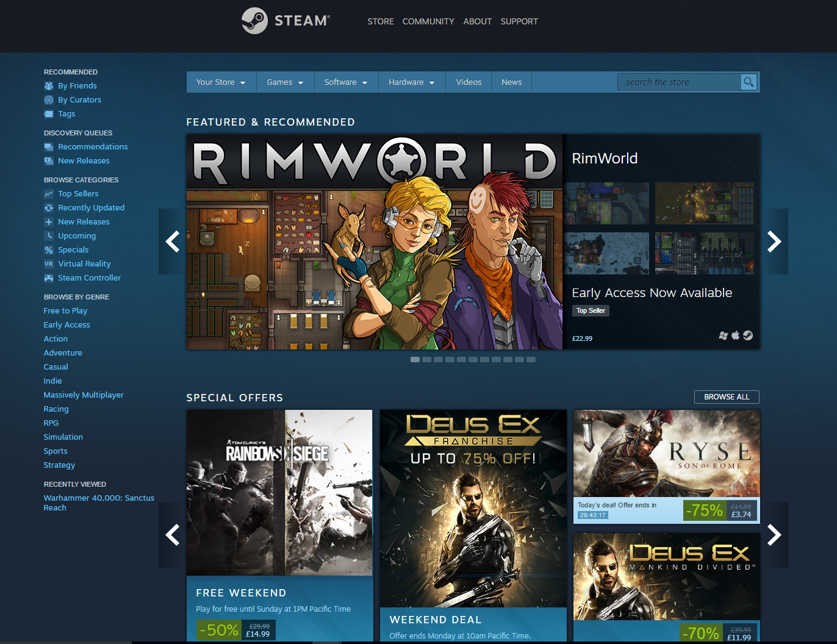This screenshot has height=644, width=837.
Task: Open the Videos tab
Action: coord(469,82)
